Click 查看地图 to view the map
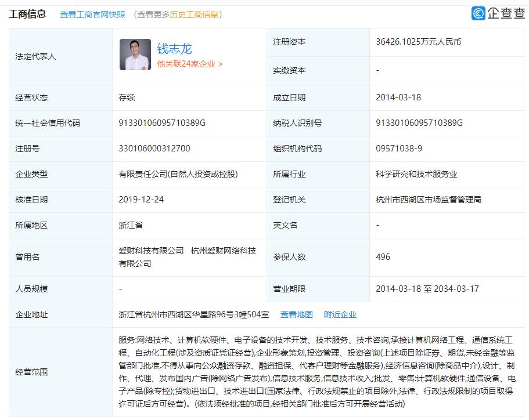Viewport: 529px width, 420px height. [297, 314]
